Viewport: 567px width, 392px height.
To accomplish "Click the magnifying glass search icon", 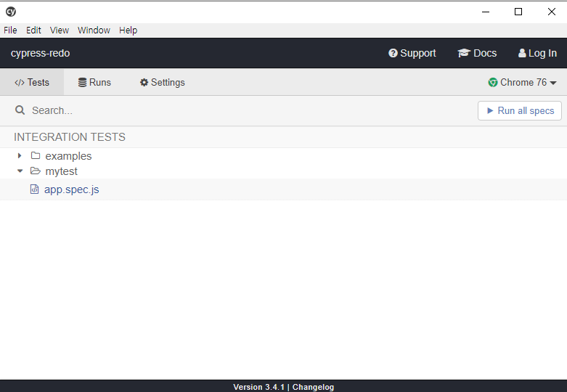I will [x=20, y=110].
